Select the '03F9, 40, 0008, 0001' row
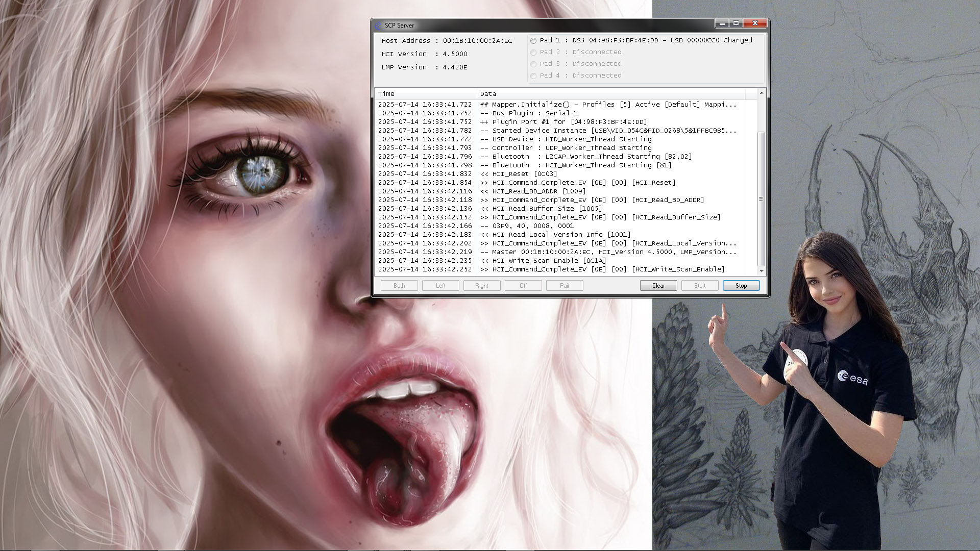980x551 pixels. 559,226
